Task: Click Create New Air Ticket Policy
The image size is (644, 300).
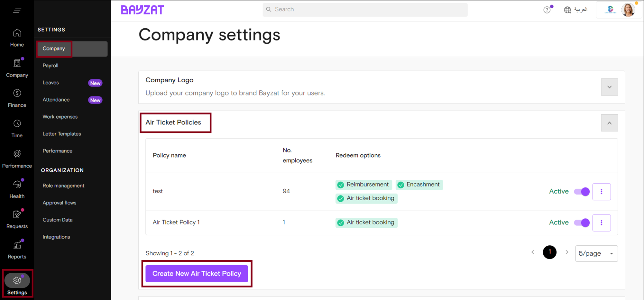Action: (197, 274)
